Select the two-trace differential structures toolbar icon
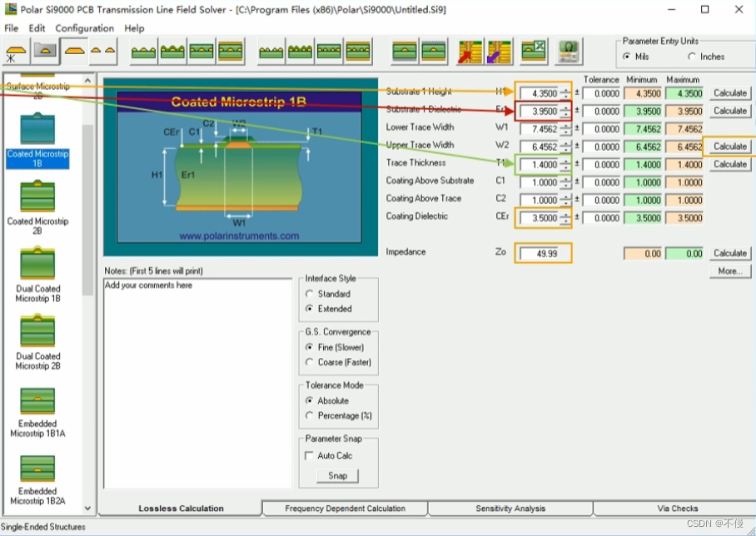The image size is (756, 536). click(x=102, y=52)
